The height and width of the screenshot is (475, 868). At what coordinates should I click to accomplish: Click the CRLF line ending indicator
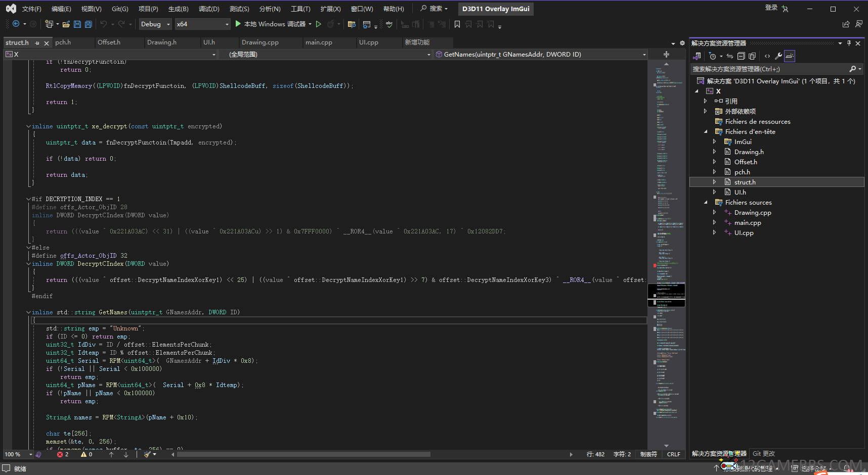(673, 454)
